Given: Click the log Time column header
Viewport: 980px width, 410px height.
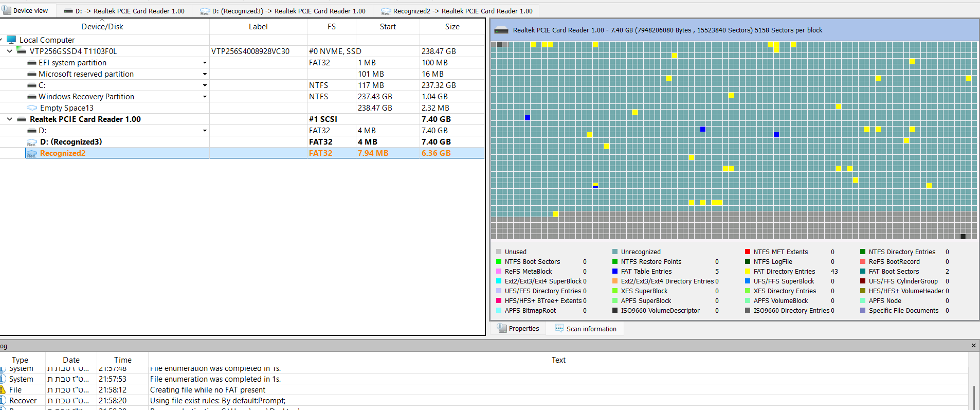Looking at the screenshot, I should [122, 360].
